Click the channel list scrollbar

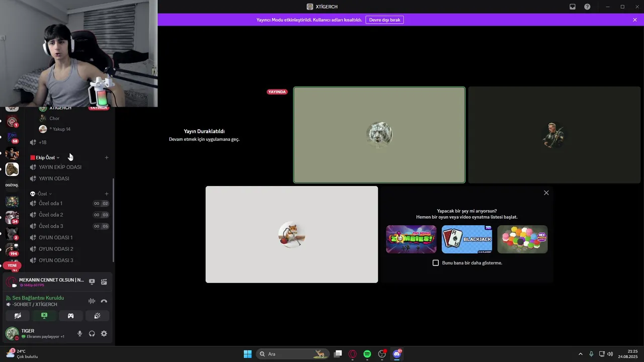tap(113, 220)
